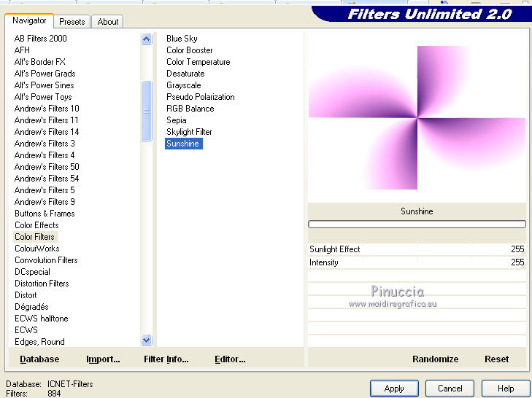
Task: Click the Import... button
Action: tap(103, 359)
